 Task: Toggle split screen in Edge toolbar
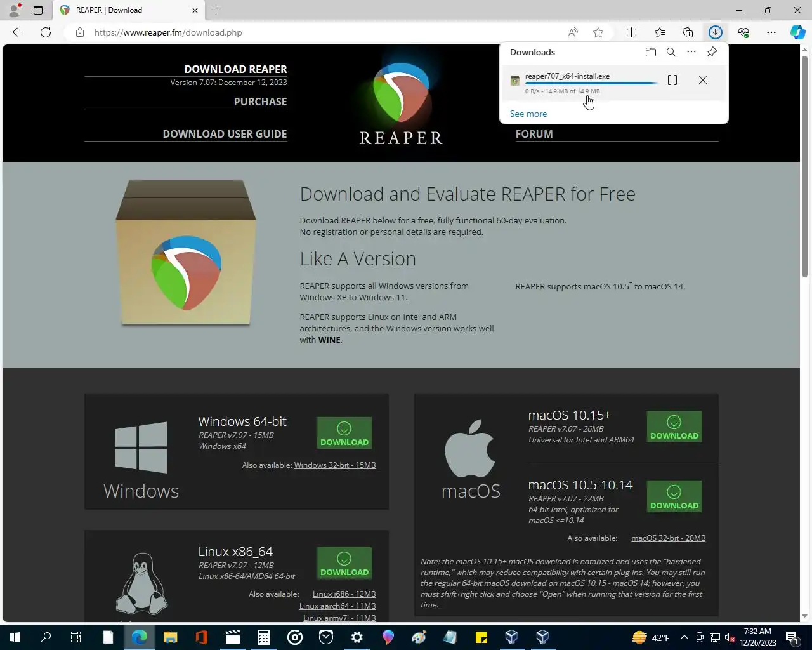click(x=632, y=32)
